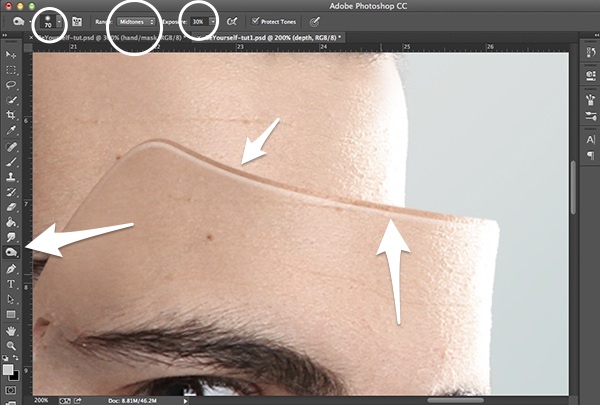Select the Pen tool
The width and height of the screenshot is (600, 405).
pyautogui.click(x=11, y=269)
